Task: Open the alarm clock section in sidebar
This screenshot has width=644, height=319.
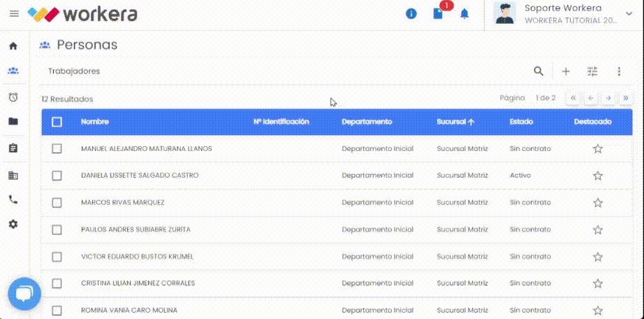Action: click(13, 97)
